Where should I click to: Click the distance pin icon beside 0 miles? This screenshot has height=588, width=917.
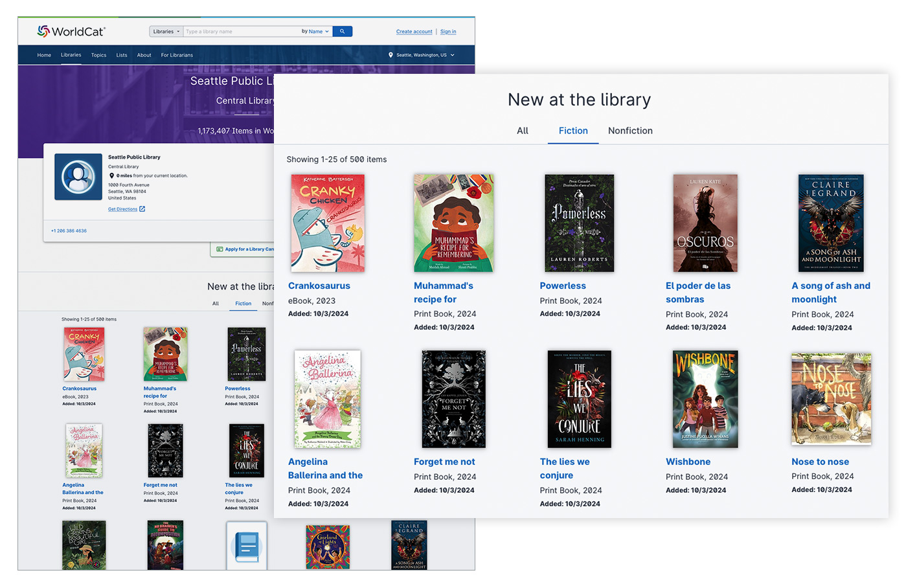(111, 175)
